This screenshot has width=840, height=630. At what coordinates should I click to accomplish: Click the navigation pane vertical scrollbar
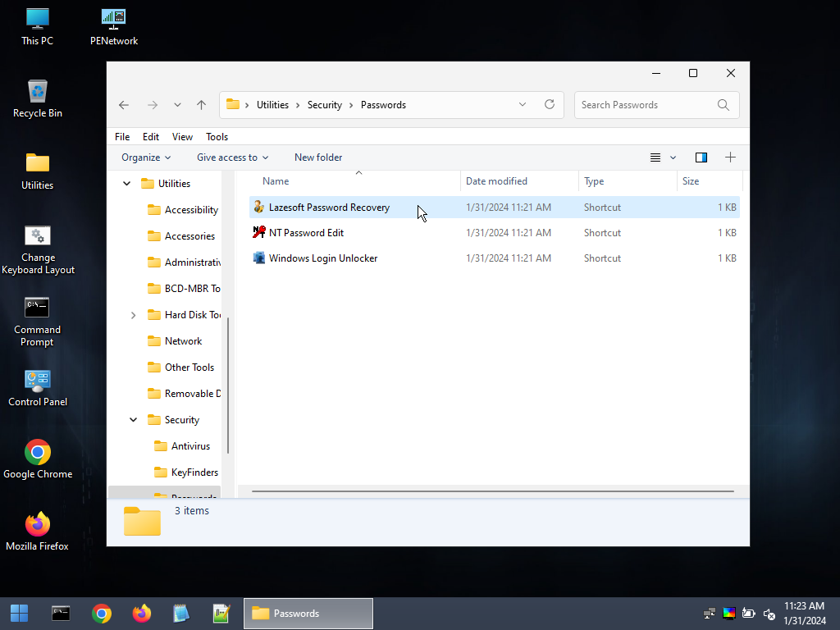(x=228, y=386)
